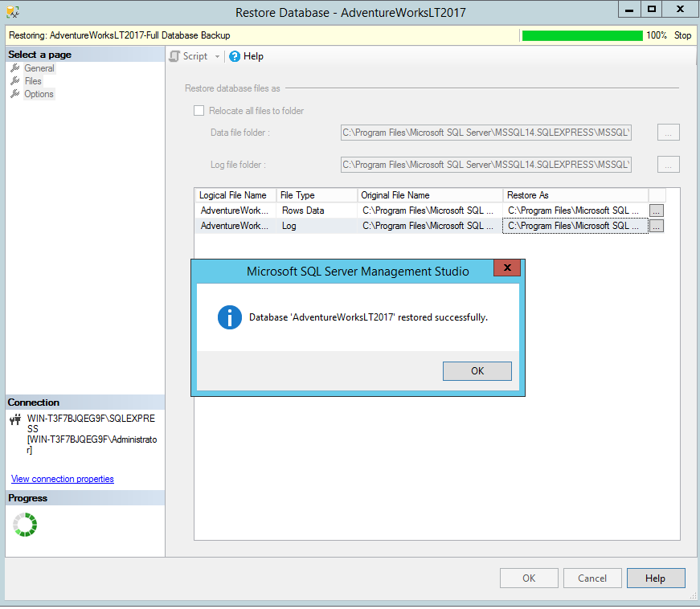
Task: Select the Log file type cell
Action: click(x=317, y=226)
